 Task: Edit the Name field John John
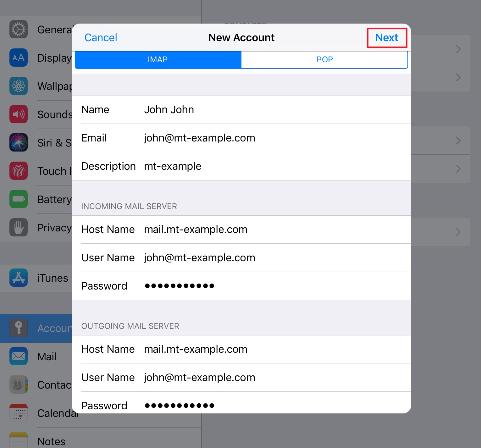(241, 110)
